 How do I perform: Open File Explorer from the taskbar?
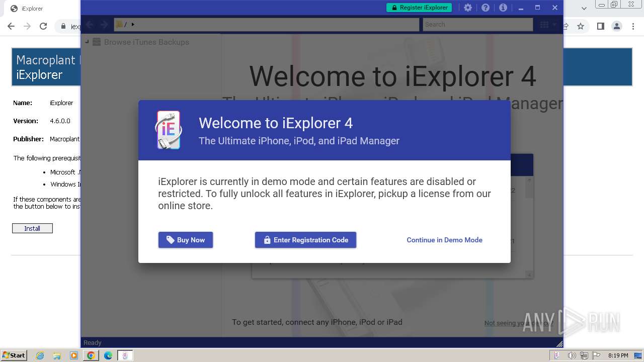[x=57, y=355]
